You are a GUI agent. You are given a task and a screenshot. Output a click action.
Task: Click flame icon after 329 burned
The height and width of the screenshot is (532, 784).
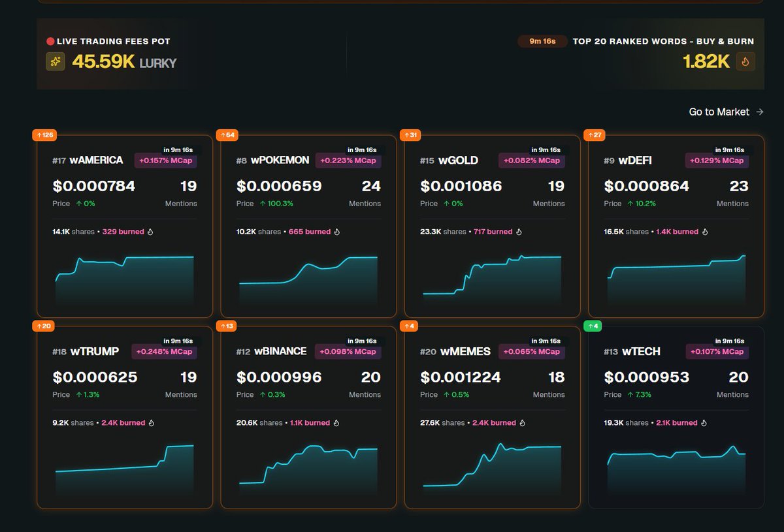pos(150,232)
